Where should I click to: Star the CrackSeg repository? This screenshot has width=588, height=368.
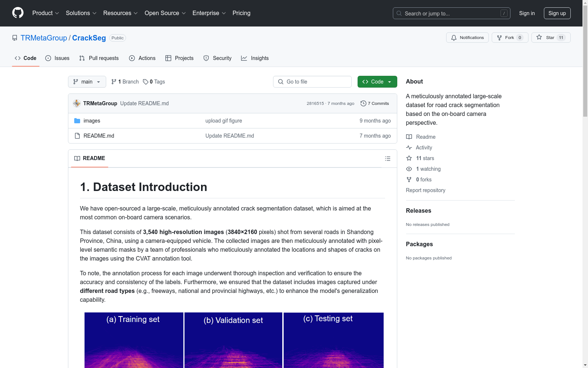pyautogui.click(x=551, y=38)
